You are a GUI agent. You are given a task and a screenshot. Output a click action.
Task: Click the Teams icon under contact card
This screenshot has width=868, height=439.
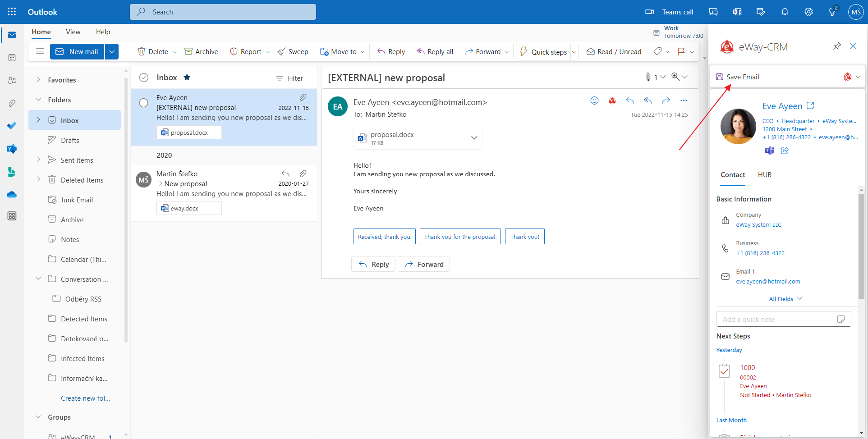(x=769, y=151)
